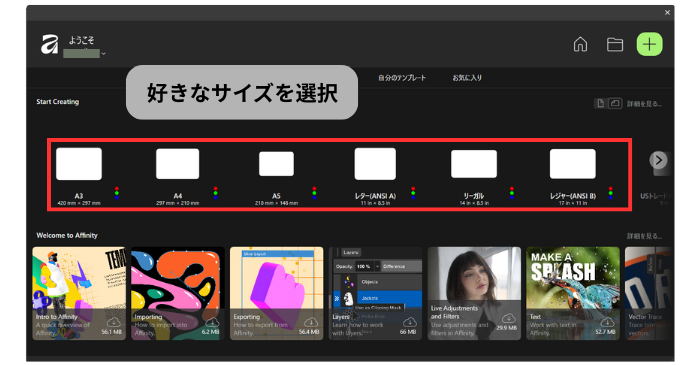Screen dimensions: 698x365
Task: Click the ようこそ greeting text
Action: point(81,40)
